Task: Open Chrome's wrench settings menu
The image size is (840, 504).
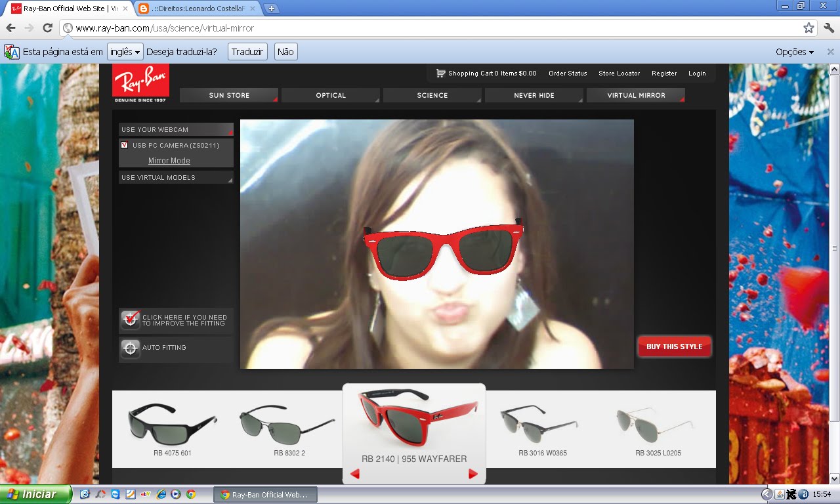Action: pos(828,28)
